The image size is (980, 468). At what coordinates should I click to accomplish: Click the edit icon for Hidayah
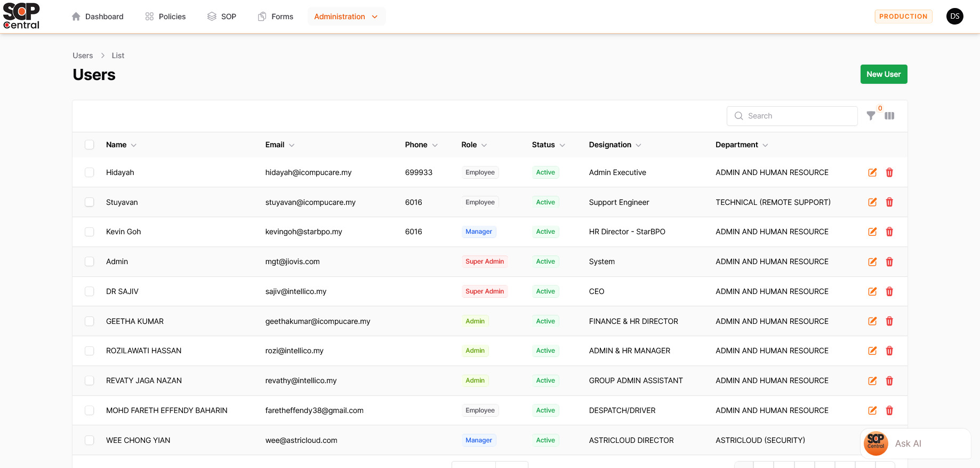[x=872, y=172]
